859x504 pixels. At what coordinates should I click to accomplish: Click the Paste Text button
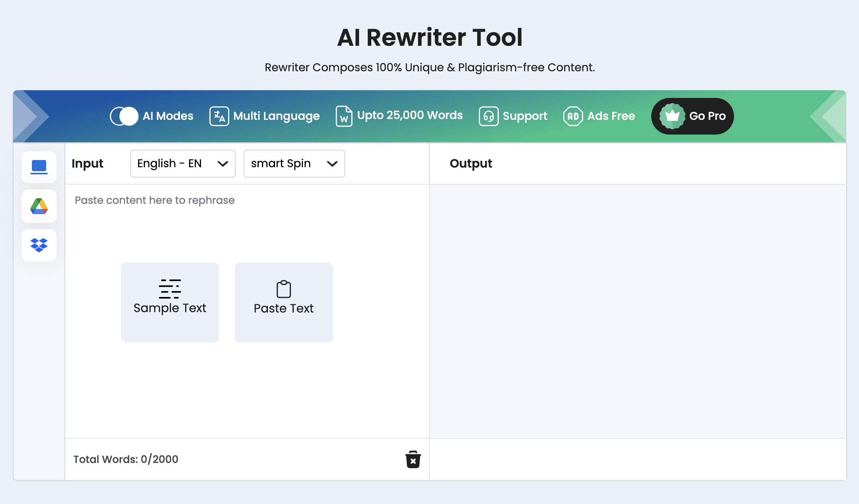click(x=284, y=303)
